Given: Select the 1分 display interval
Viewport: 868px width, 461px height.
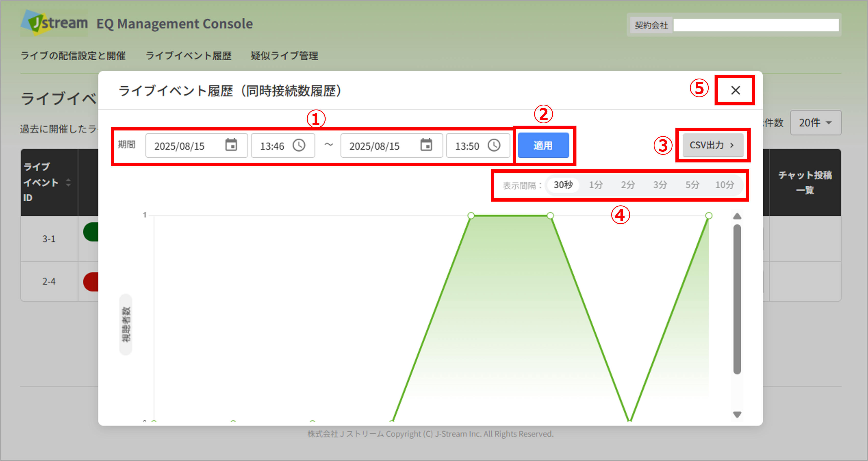Looking at the screenshot, I should coord(595,185).
